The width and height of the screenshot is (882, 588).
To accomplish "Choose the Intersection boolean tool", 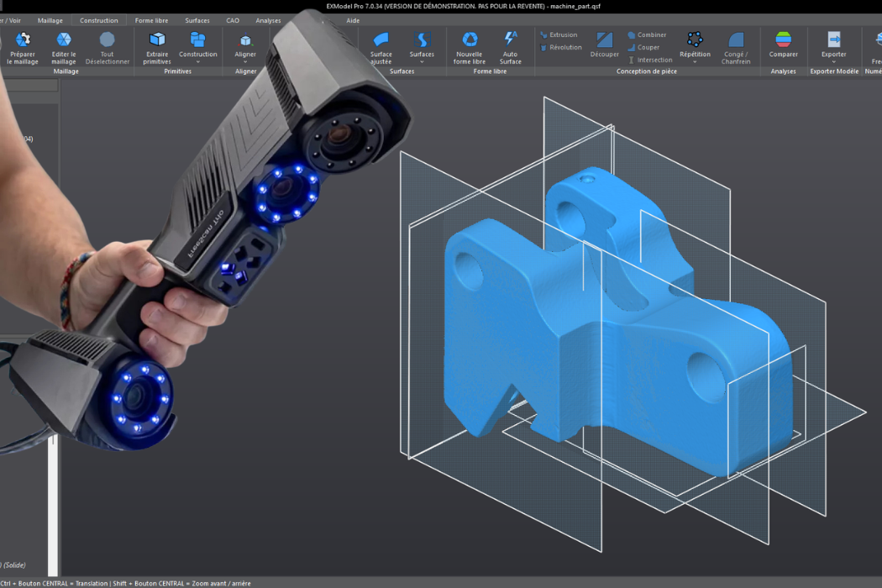I will point(649,60).
